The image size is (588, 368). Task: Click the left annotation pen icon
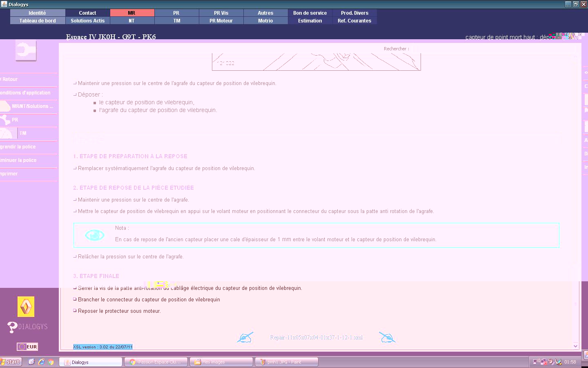click(245, 338)
